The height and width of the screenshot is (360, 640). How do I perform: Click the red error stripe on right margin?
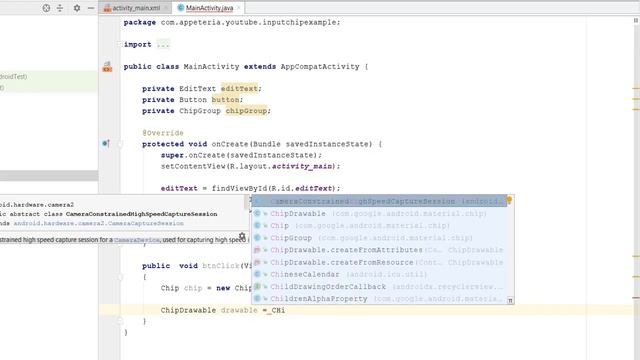(x=636, y=298)
